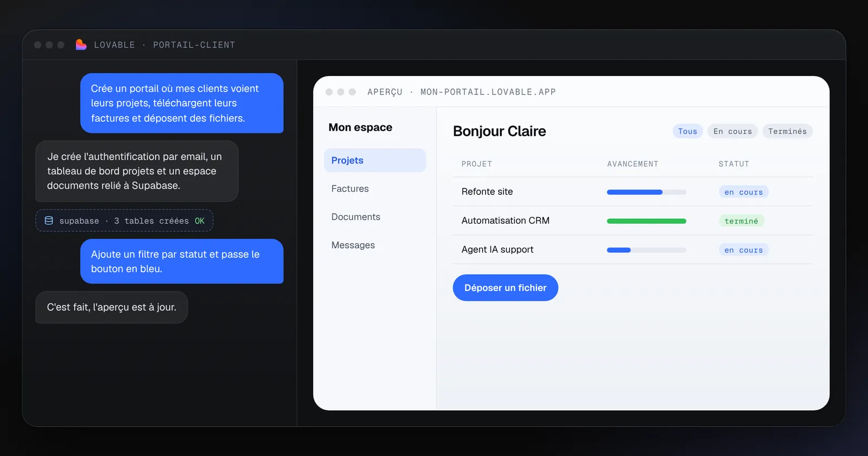This screenshot has width=868, height=456.
Task: Select the 'C'est fait' reply bubble
Action: pos(111,307)
